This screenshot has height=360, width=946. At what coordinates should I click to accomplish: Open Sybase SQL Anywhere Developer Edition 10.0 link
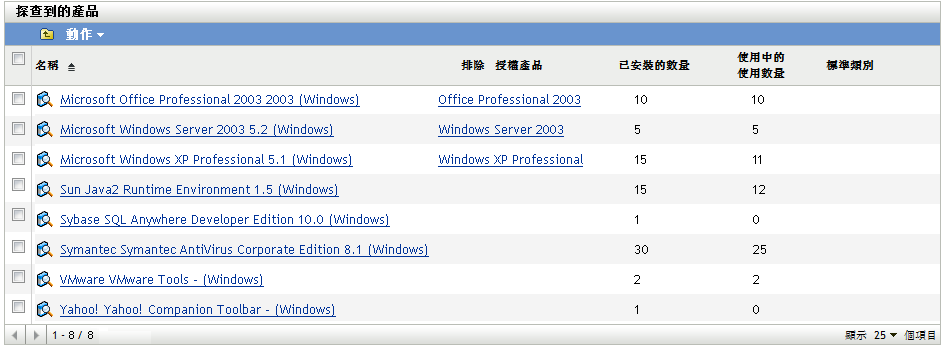pyautogui.click(x=225, y=220)
